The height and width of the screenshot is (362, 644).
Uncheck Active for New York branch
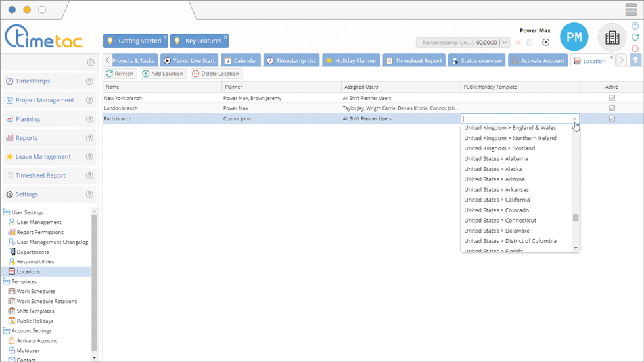(x=612, y=98)
